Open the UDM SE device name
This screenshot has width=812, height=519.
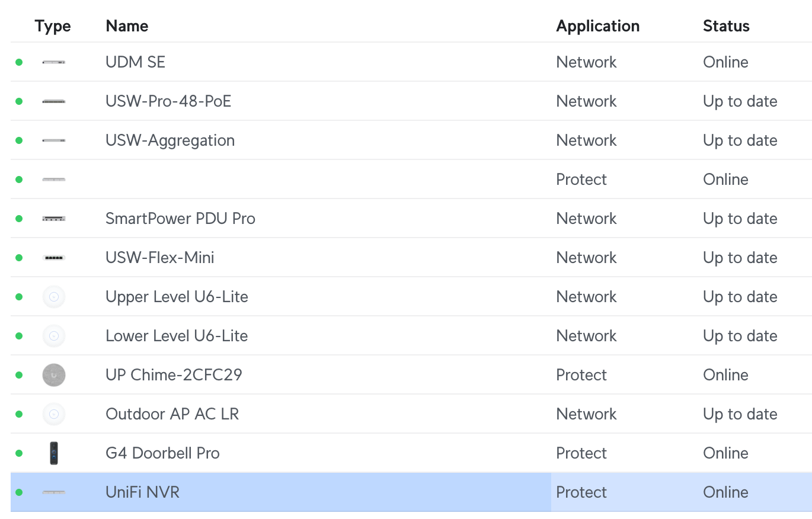[x=135, y=62]
